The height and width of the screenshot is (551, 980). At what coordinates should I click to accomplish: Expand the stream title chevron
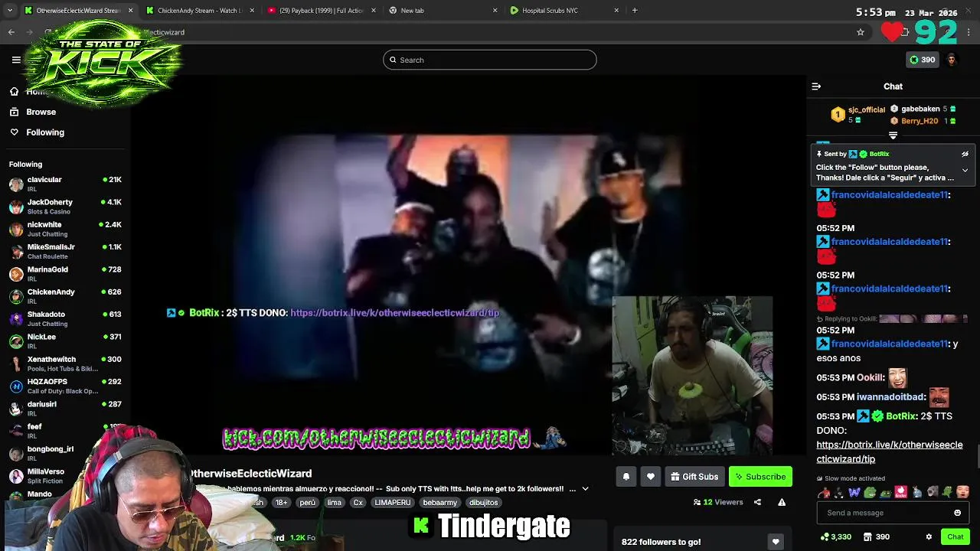click(585, 489)
